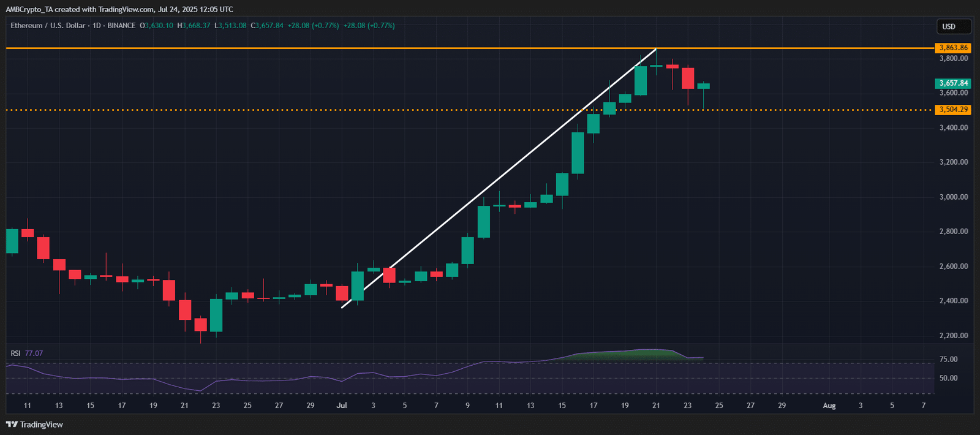This screenshot has width=980, height=435.
Task: Click the RSI indicator label
Action: (15, 354)
